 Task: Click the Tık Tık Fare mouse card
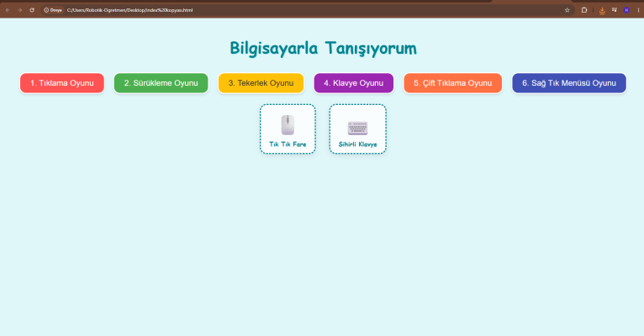click(288, 129)
